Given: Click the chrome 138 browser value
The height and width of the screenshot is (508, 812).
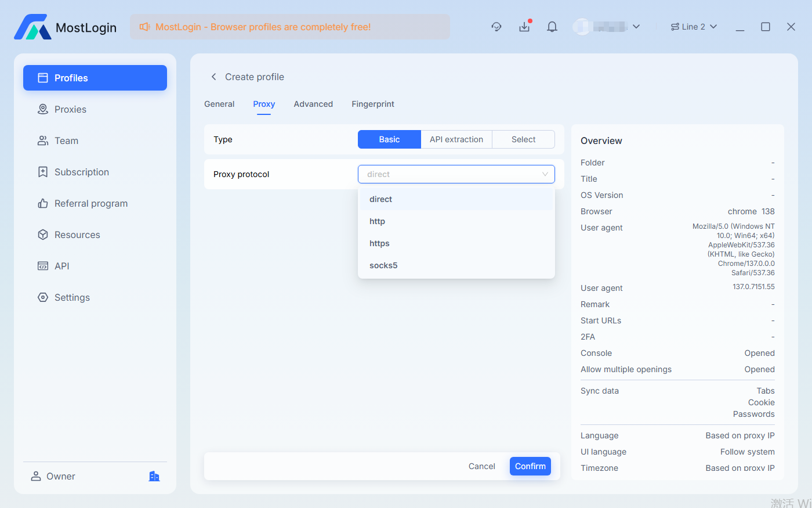Looking at the screenshot, I should 751,211.
